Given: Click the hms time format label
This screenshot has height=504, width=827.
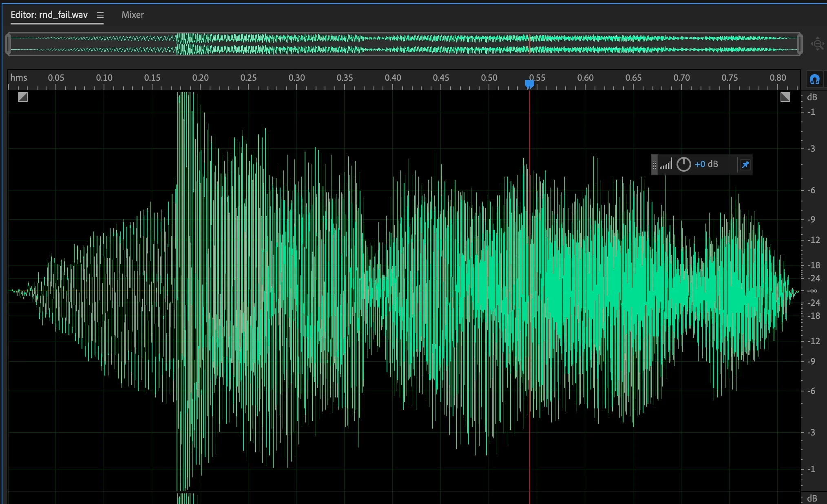Looking at the screenshot, I should pos(19,77).
